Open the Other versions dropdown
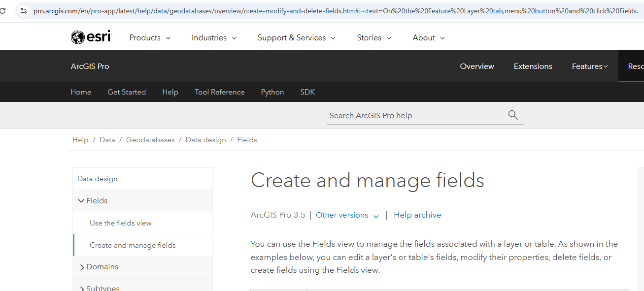The image size is (644, 291). pos(347,215)
